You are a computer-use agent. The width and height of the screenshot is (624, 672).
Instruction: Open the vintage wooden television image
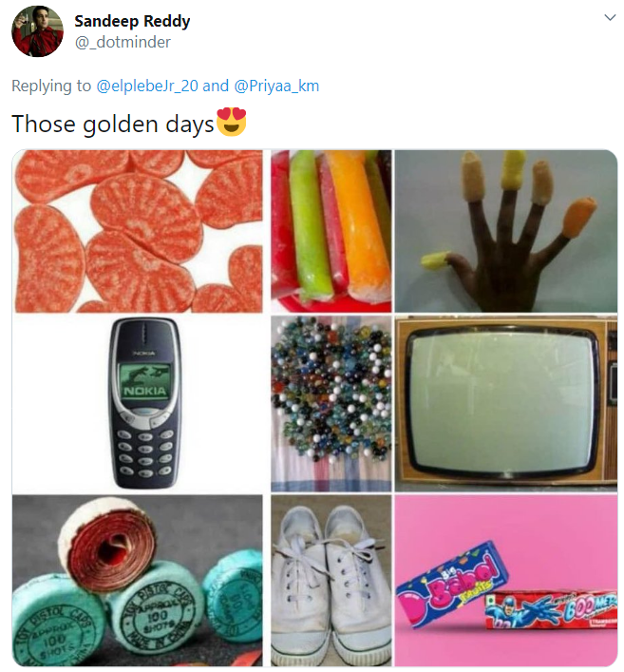pos(506,404)
